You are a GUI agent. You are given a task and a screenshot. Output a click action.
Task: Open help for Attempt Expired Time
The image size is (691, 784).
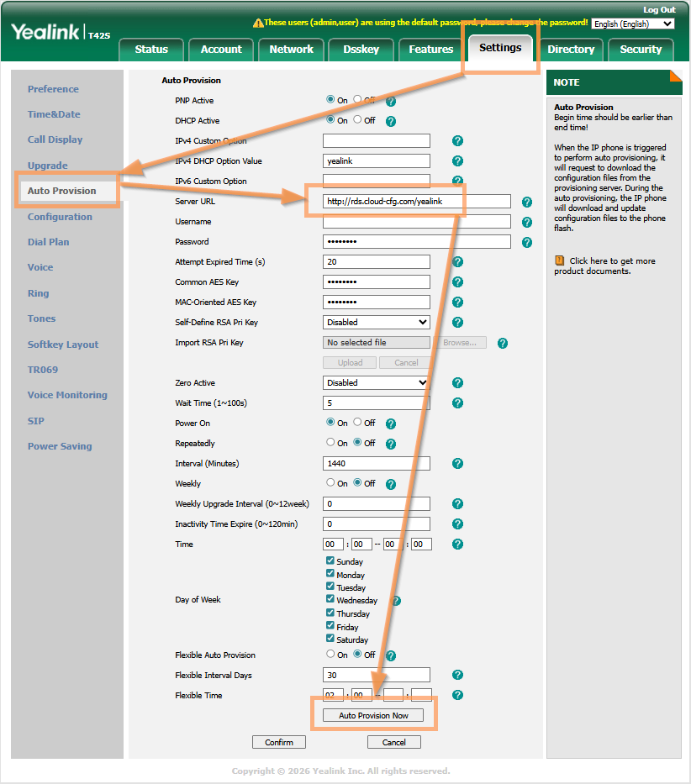pyautogui.click(x=457, y=262)
